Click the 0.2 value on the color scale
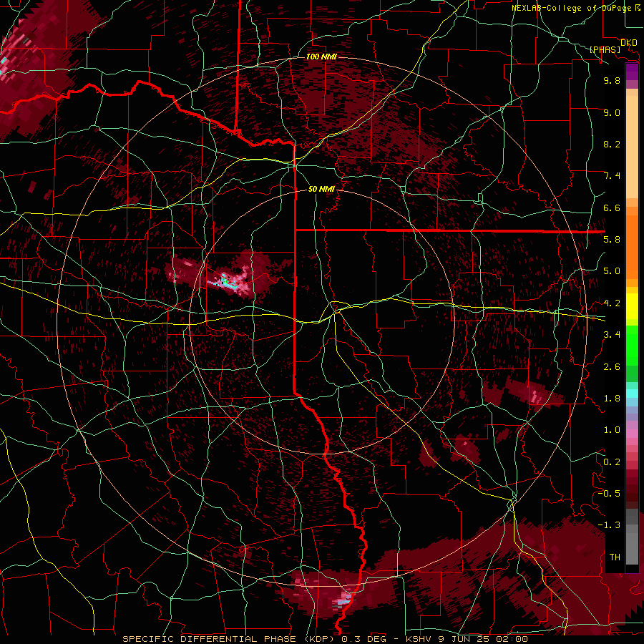This screenshot has height=644, width=644. 612,462
